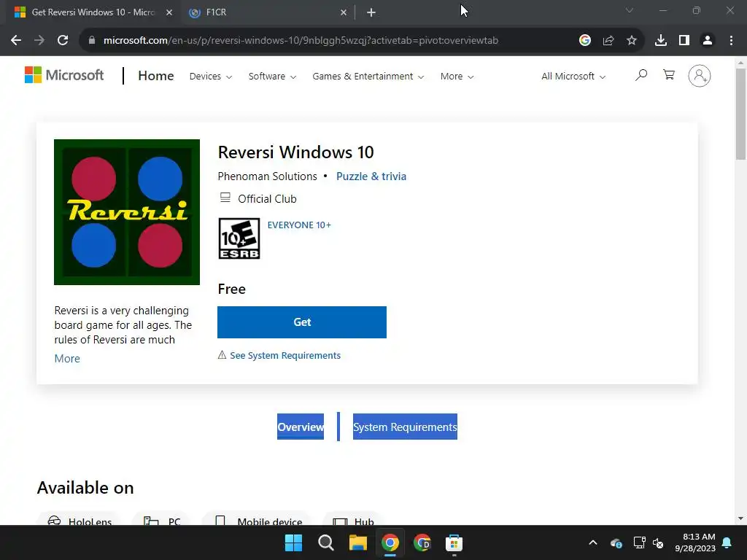Expand the Devices menu
Image resolution: width=747 pixels, height=560 pixels.
pyautogui.click(x=211, y=76)
